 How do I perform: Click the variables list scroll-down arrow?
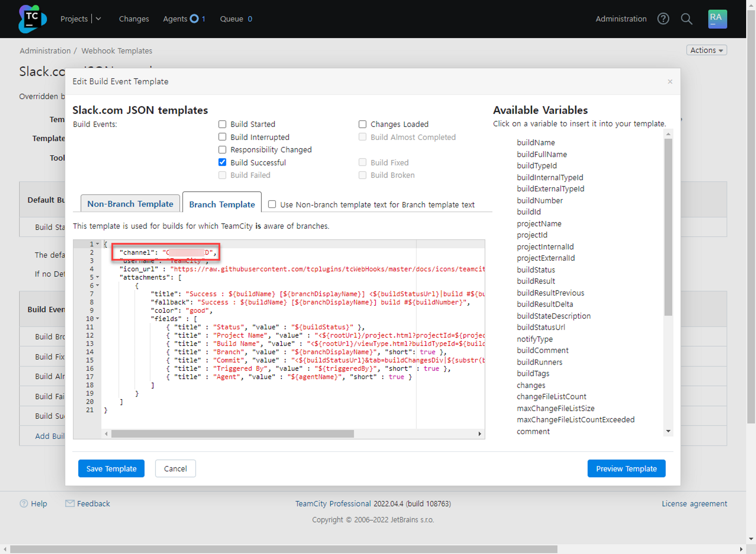click(x=668, y=431)
